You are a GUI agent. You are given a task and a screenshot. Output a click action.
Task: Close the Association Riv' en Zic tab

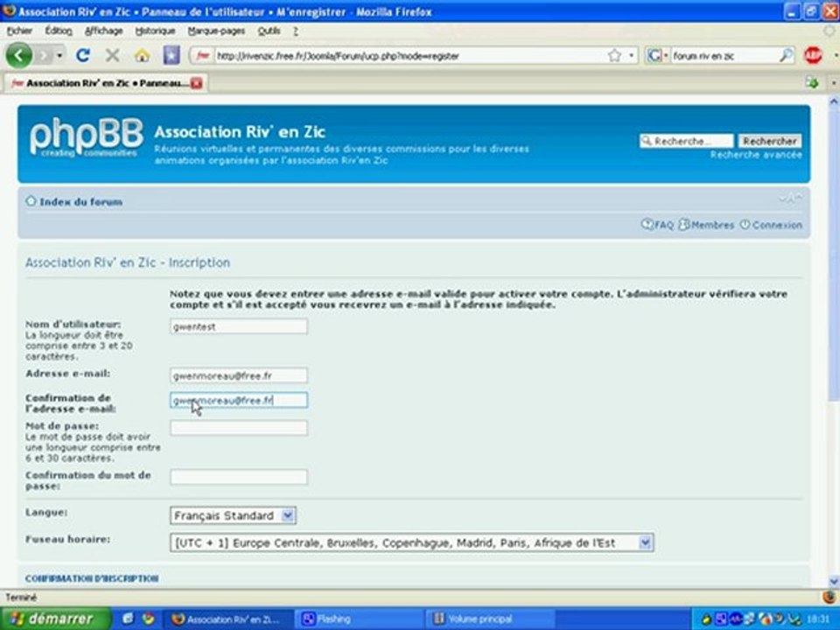[x=197, y=83]
